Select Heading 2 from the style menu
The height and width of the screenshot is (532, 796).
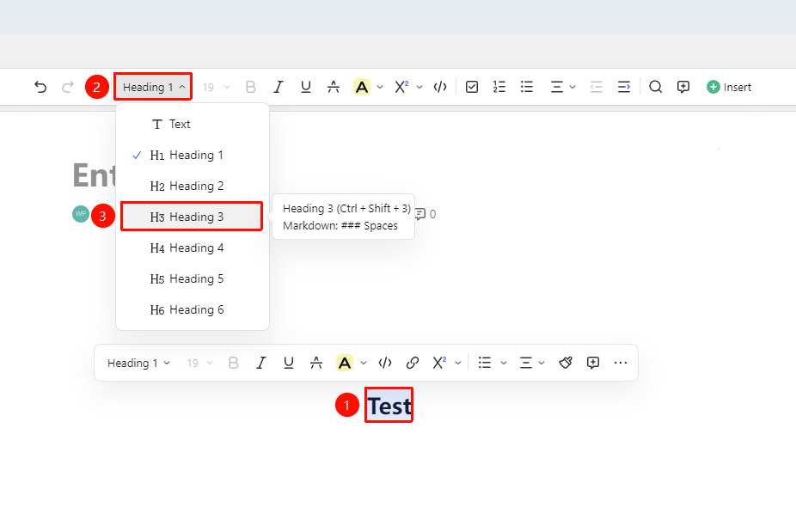tap(193, 187)
